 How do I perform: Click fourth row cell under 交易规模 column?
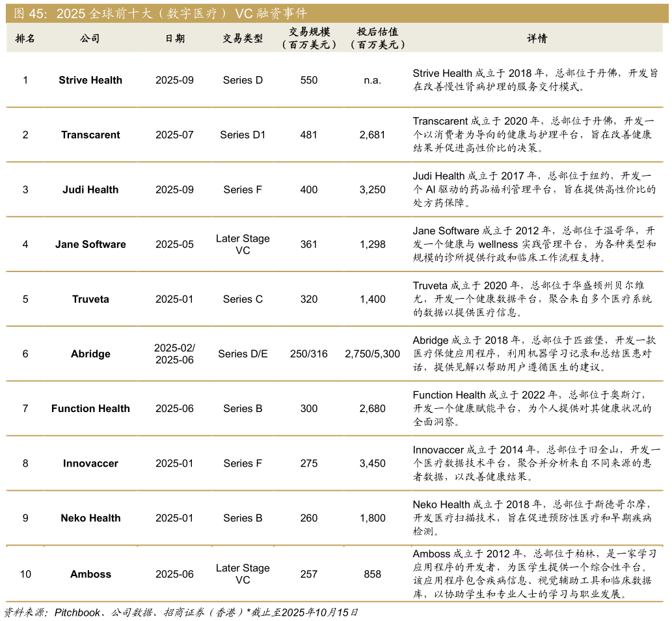coord(309,243)
